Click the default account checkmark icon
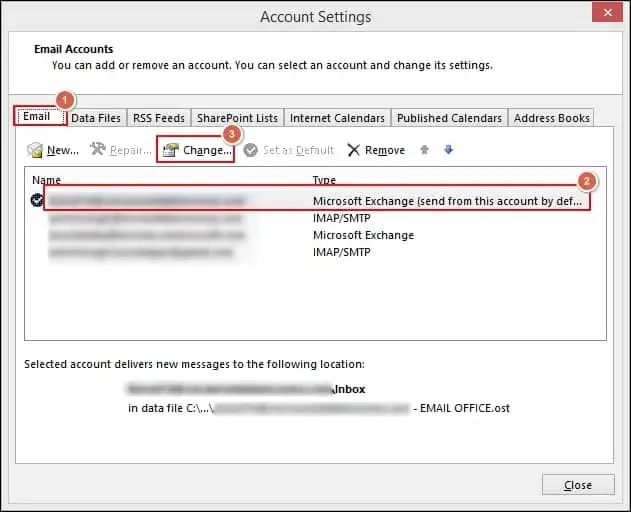Image resolution: width=631 pixels, height=512 pixels. [x=37, y=200]
